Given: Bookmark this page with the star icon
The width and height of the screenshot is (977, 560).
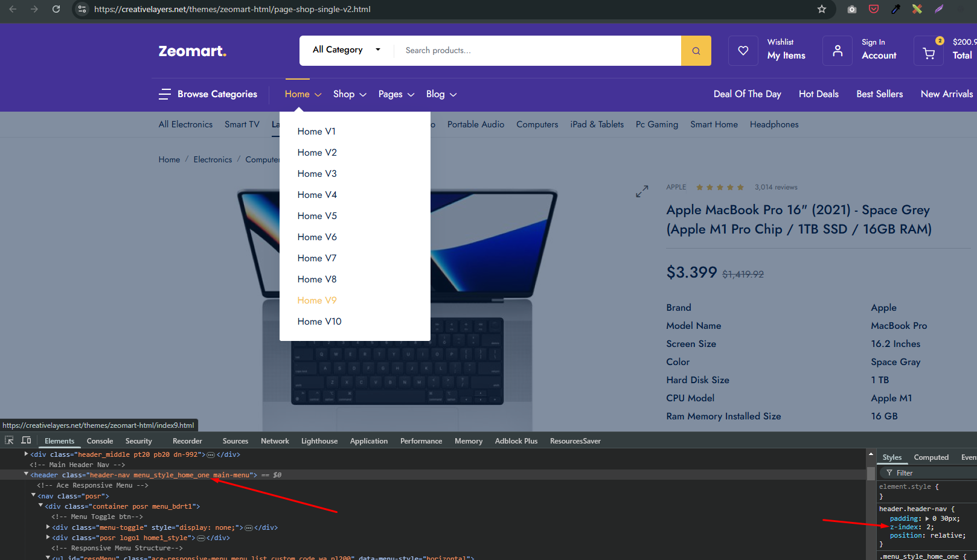Looking at the screenshot, I should (822, 9).
